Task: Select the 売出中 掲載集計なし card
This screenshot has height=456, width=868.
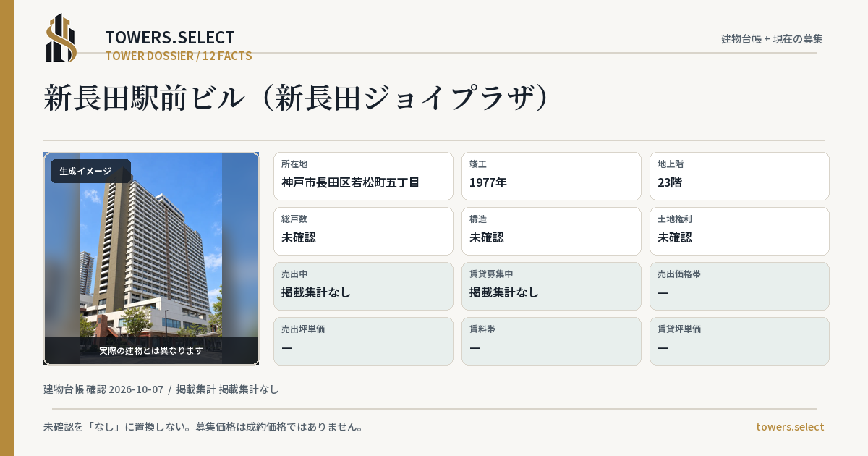Action: click(363, 286)
